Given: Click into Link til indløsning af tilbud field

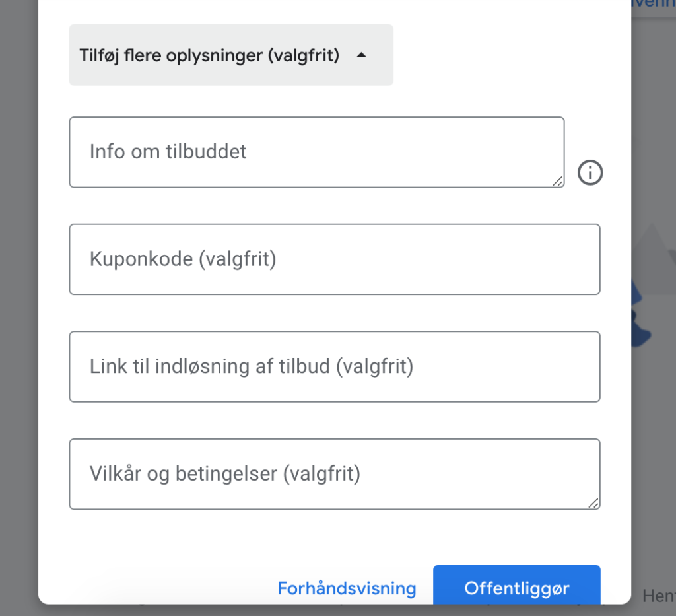Looking at the screenshot, I should (335, 367).
